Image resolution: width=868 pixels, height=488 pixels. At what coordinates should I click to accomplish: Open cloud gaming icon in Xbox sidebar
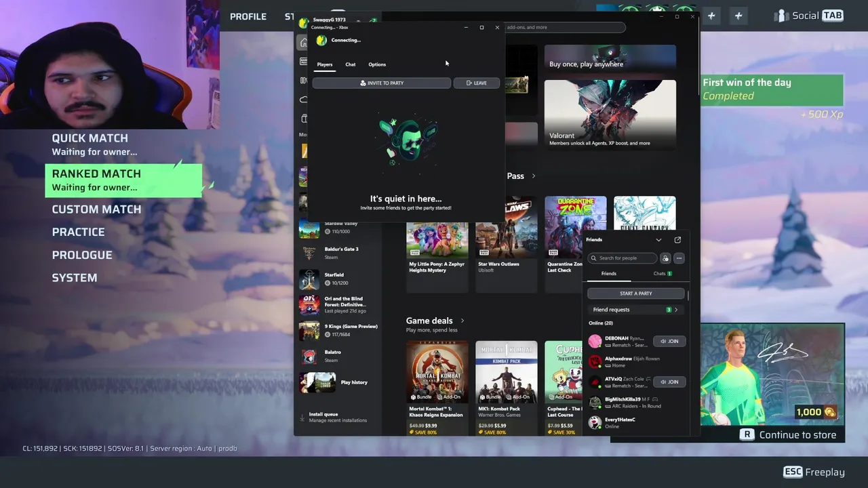[x=303, y=100]
